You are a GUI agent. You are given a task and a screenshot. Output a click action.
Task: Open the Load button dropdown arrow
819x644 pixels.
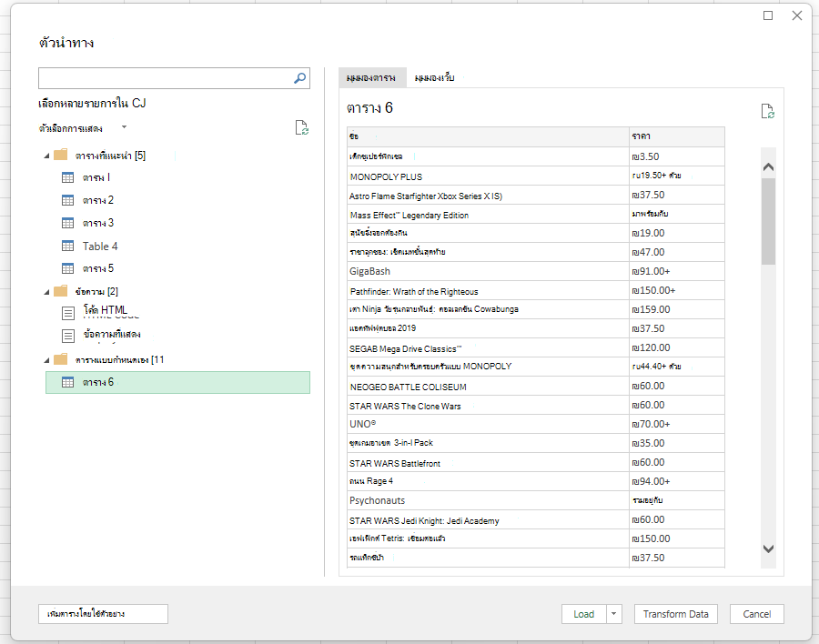614,614
